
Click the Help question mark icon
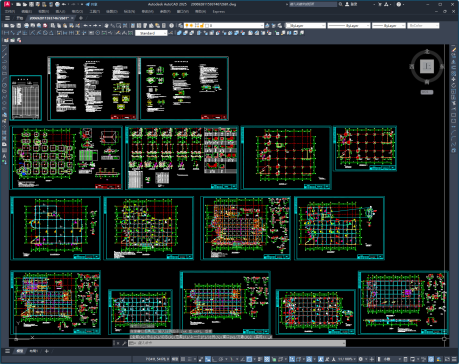tap(399, 4)
